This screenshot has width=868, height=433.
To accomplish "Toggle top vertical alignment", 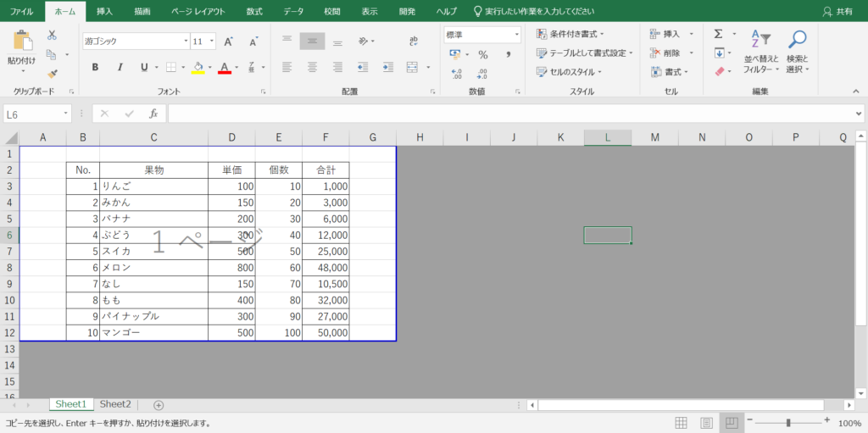I will [x=287, y=41].
